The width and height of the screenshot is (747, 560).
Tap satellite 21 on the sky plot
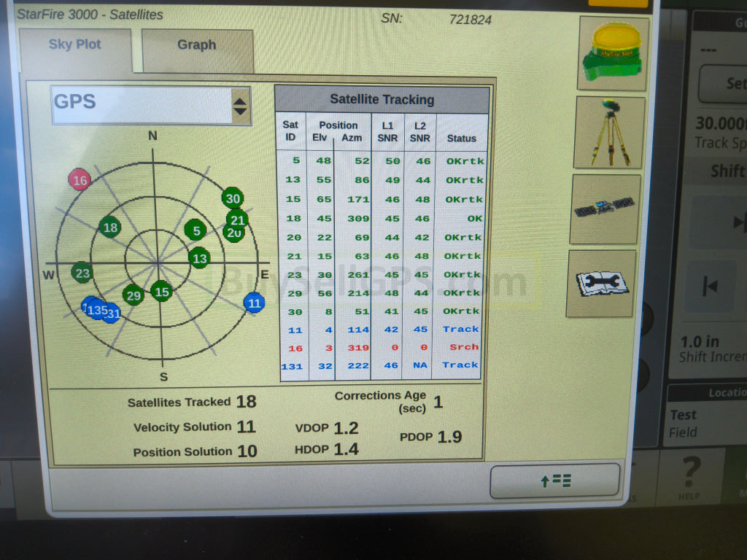(237, 219)
